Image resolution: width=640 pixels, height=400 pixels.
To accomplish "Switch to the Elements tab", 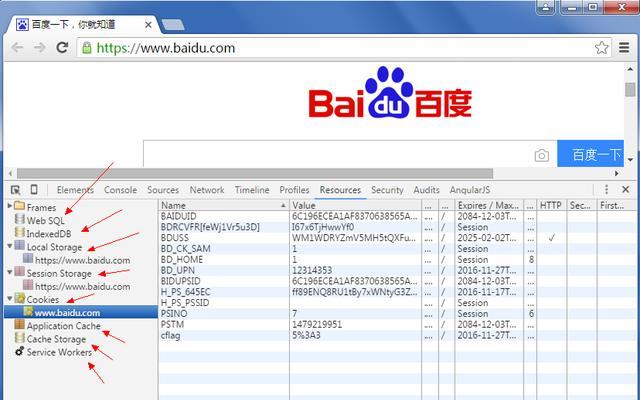I will click(x=75, y=190).
